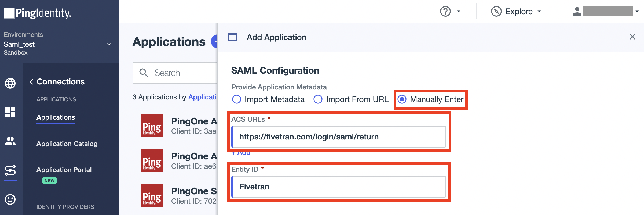Click the SAML Configuration heading
Screen dimensions: 644x215
(x=275, y=71)
